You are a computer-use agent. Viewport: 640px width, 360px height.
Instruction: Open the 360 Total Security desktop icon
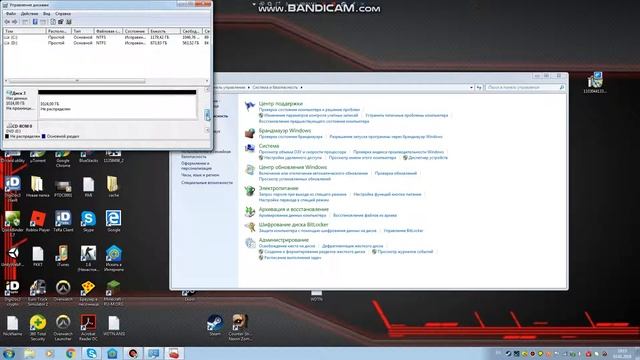pyautogui.click(x=38, y=327)
